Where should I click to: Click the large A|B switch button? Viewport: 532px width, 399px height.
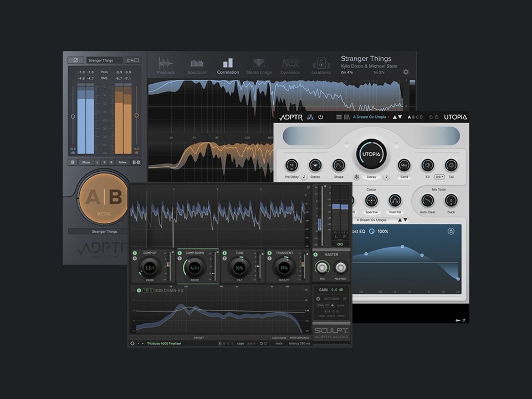104,198
